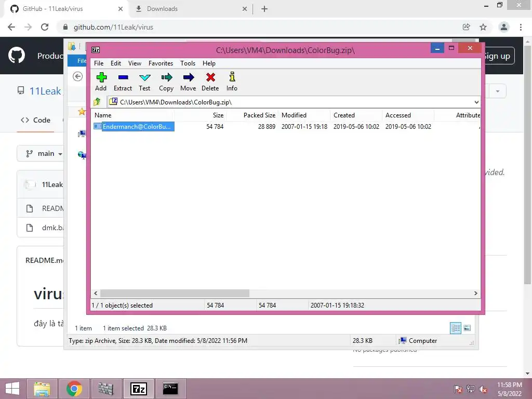Open the Command Prompt taskbar icon
The width and height of the screenshot is (532, 399).
(x=170, y=389)
